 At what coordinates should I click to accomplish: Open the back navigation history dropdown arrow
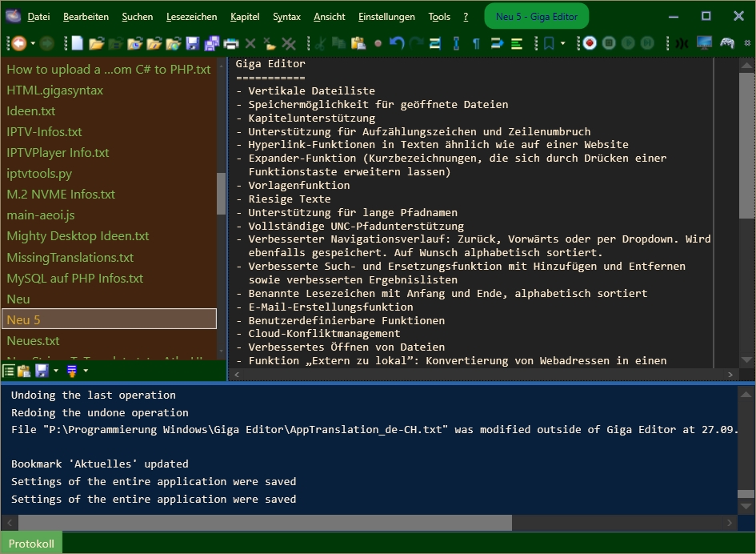[x=32, y=43]
